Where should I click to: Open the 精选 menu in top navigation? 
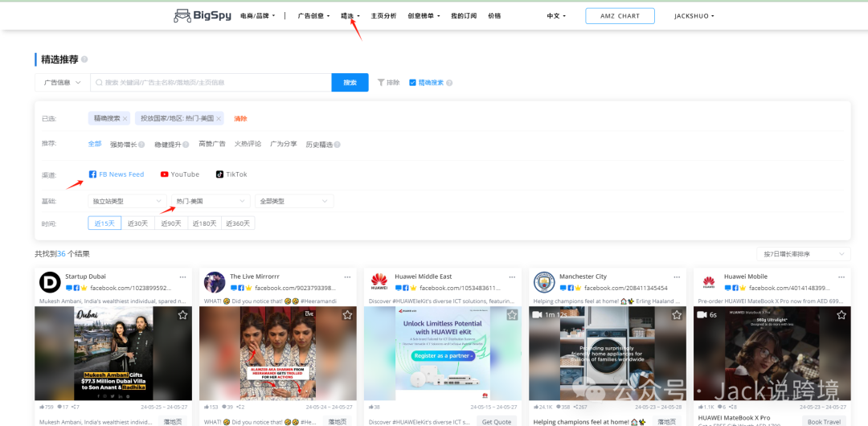tap(350, 16)
